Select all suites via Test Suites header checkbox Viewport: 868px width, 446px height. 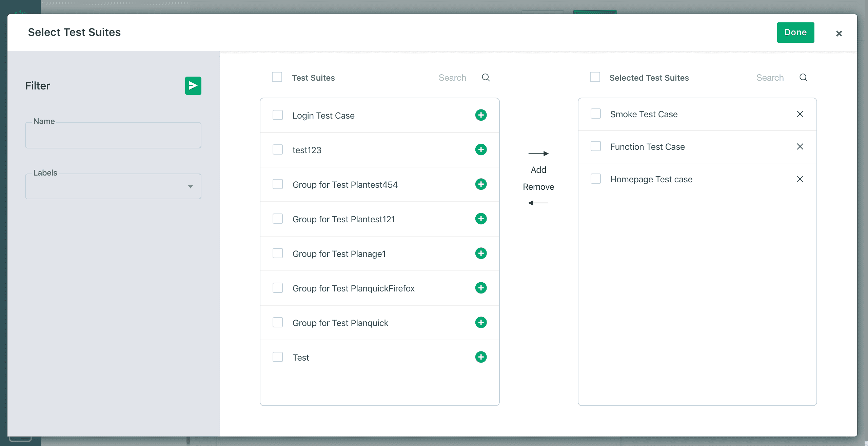(x=277, y=77)
